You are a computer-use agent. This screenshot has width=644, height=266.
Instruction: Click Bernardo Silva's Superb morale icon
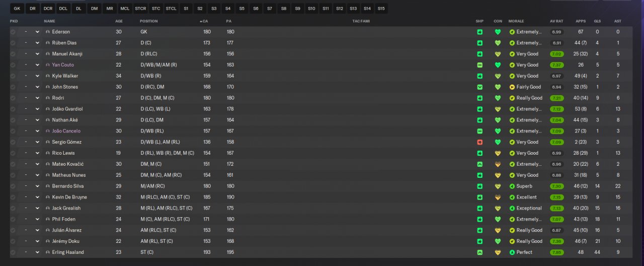click(512, 186)
